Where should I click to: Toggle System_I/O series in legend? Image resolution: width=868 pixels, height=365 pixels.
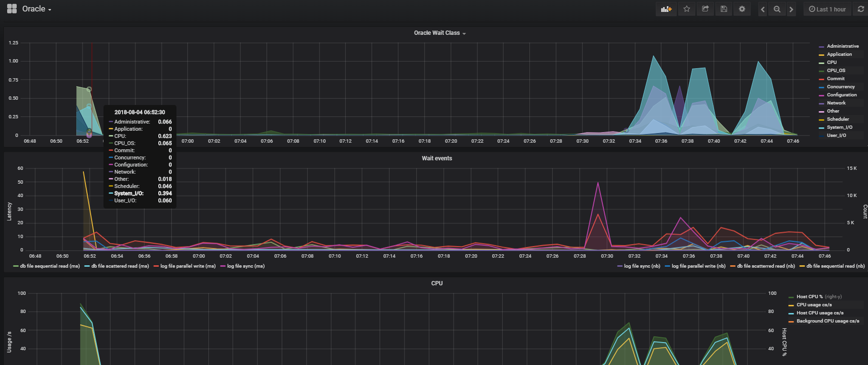(839, 127)
